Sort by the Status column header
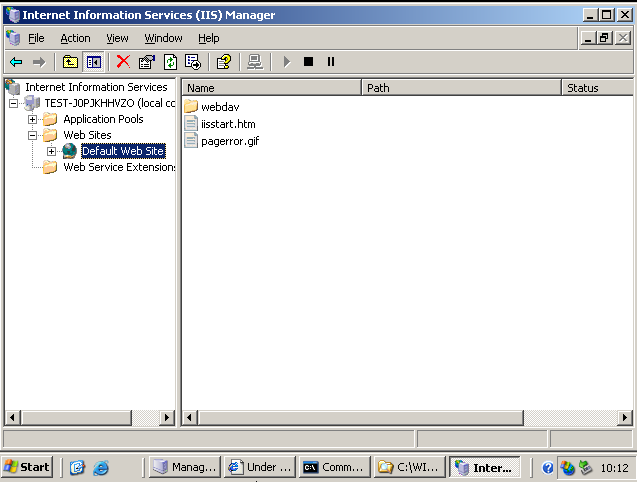Viewport: 637px width, 482px height. 597,88
